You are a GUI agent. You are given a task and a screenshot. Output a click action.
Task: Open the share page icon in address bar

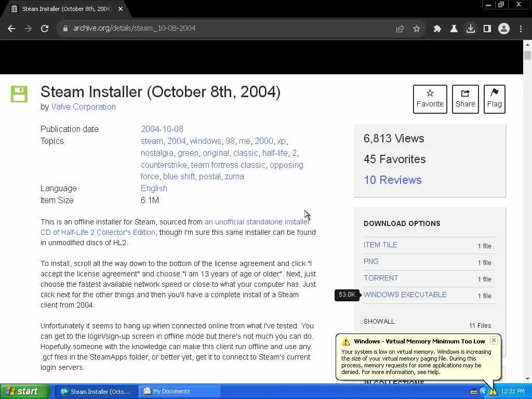pyautogui.click(x=400, y=29)
